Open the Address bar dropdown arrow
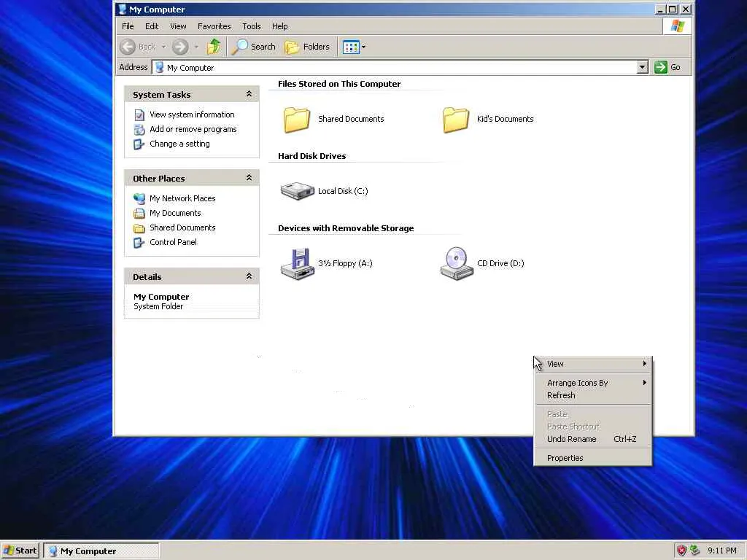This screenshot has width=747, height=560. (642, 67)
